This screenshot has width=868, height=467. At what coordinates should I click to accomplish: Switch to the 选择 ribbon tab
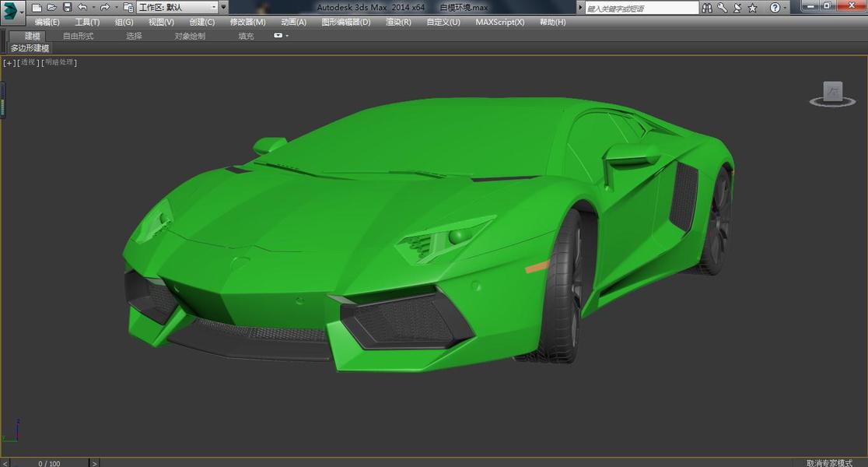click(x=134, y=36)
